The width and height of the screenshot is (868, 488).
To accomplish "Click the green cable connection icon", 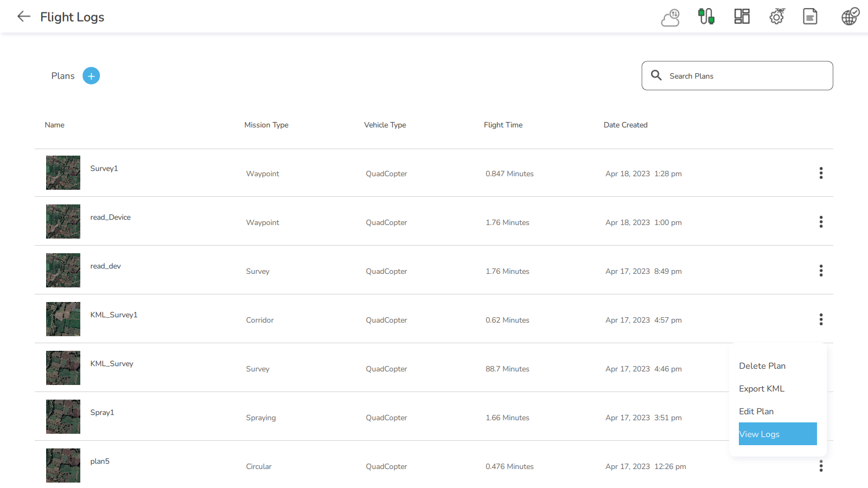I will pos(706,17).
